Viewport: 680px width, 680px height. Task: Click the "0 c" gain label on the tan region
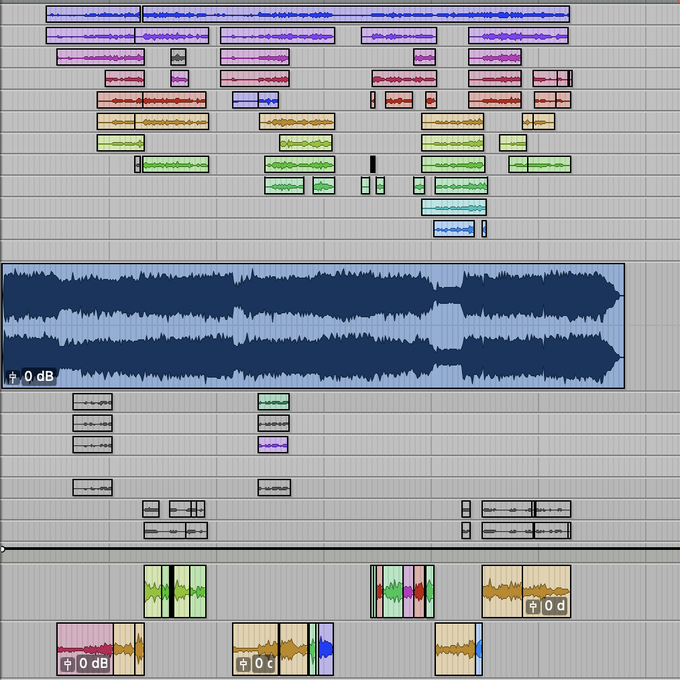(x=264, y=664)
